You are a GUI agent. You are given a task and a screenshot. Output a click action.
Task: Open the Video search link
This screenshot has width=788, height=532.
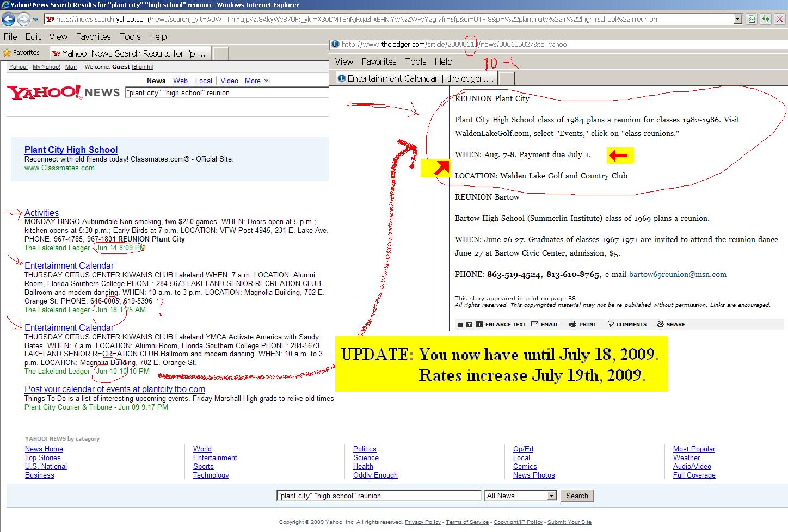229,81
